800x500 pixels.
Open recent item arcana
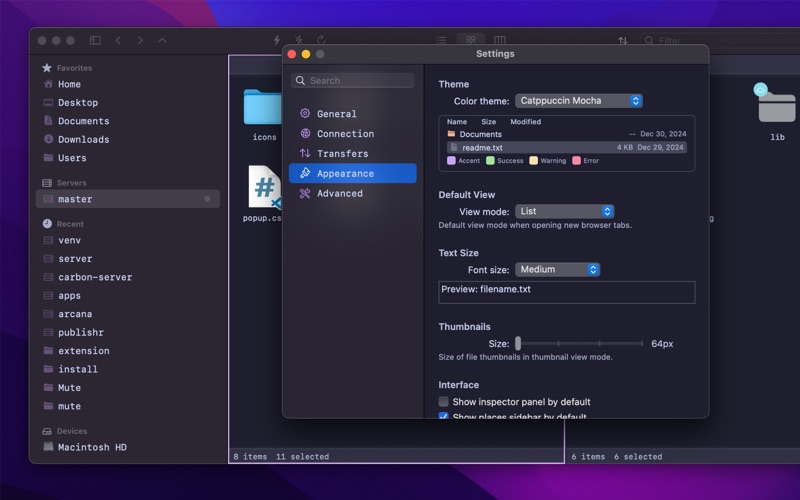pos(75,314)
